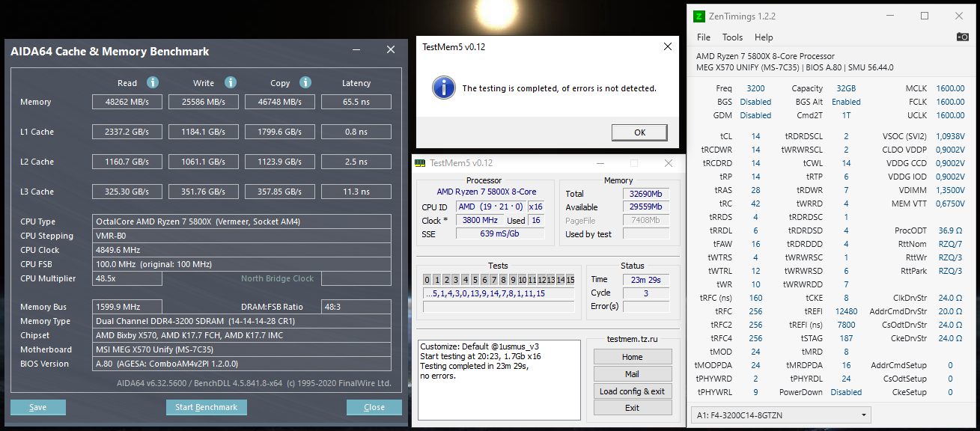This screenshot has height=431, width=980.
Task: Click DRAM:FSB Ratio value 48:3
Action: (x=356, y=307)
